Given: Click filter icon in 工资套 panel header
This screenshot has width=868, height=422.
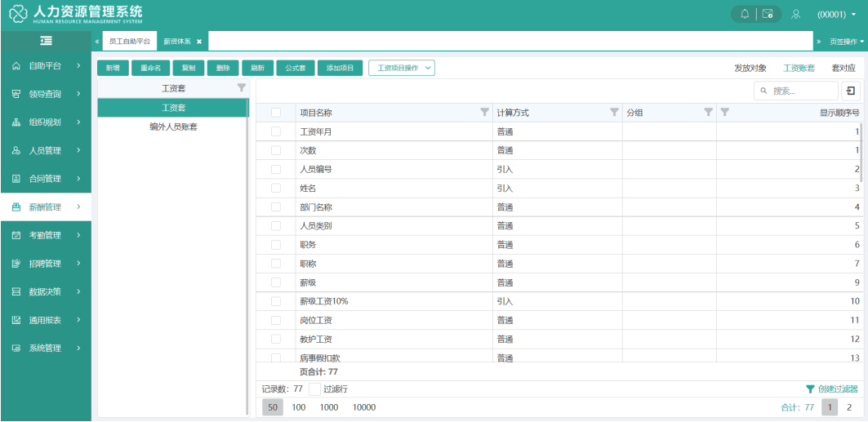Looking at the screenshot, I should click(x=241, y=88).
